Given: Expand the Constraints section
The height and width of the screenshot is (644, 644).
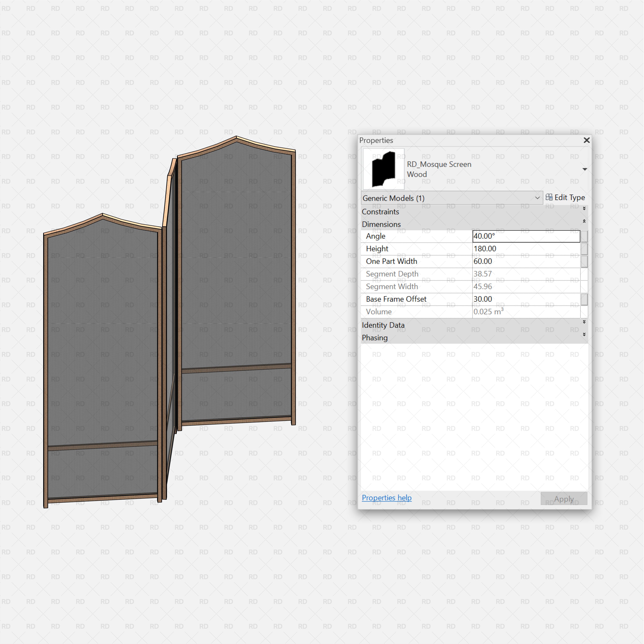Looking at the screenshot, I should [x=584, y=209].
